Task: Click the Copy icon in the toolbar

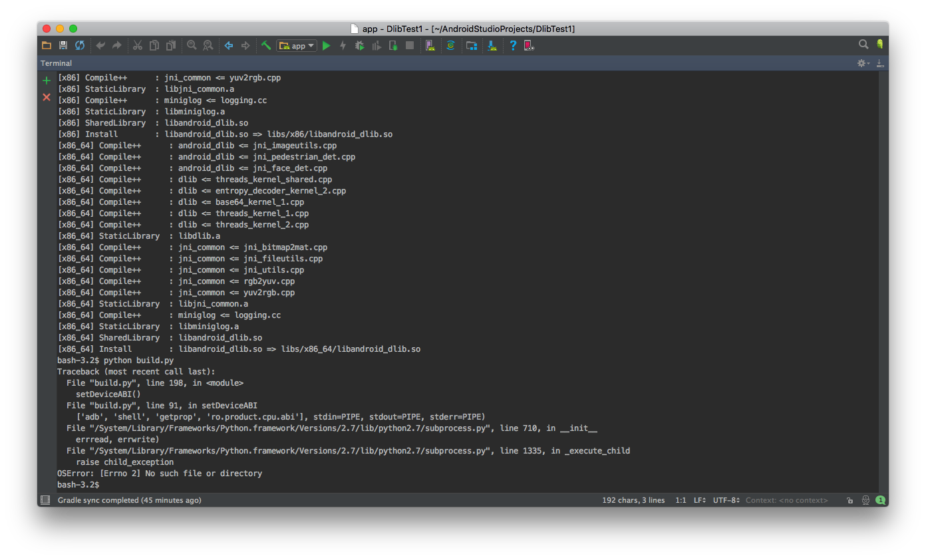Action: [154, 45]
